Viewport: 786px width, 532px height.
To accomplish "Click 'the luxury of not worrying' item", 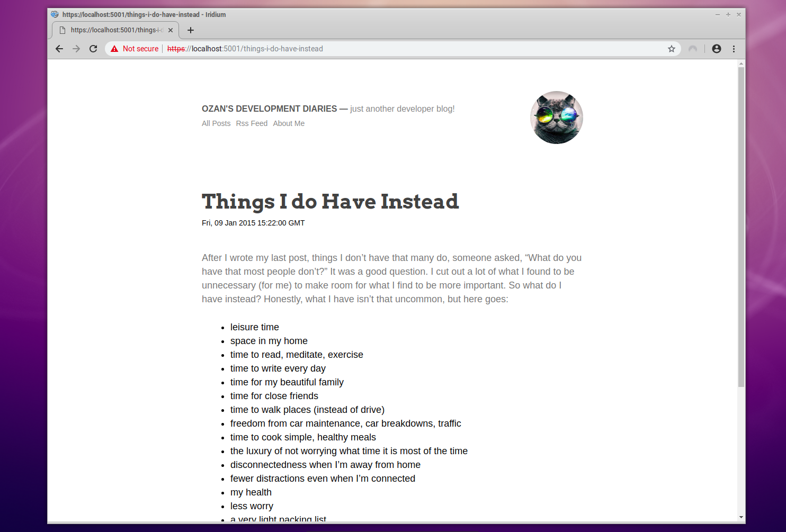I will [x=349, y=451].
